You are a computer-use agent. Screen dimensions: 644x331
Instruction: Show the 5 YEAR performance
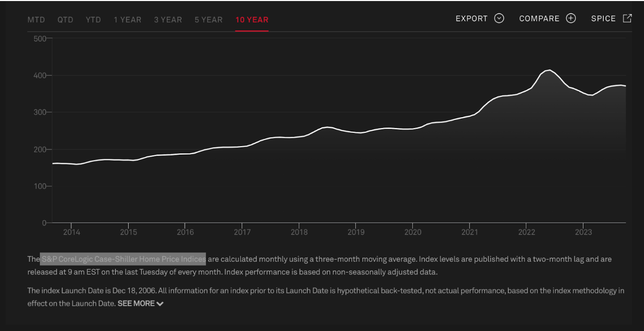point(208,20)
